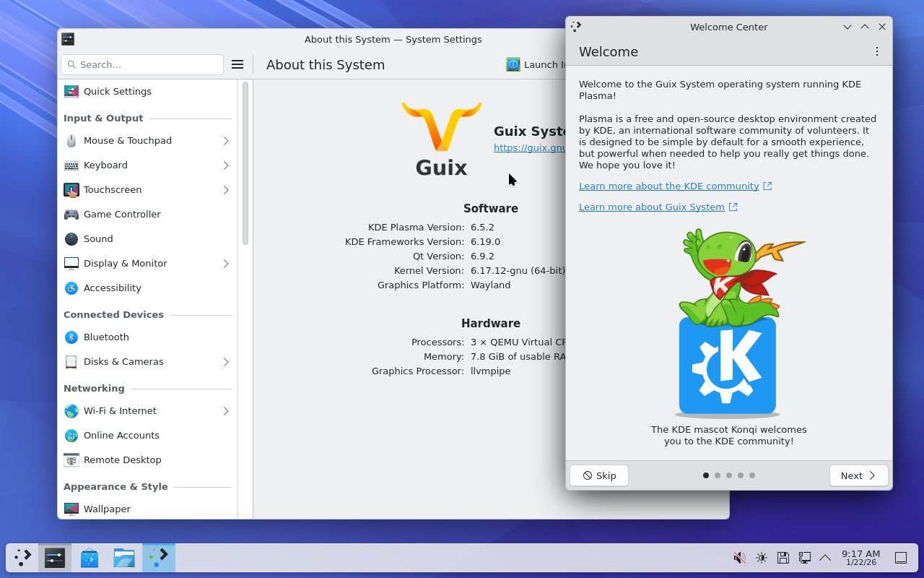Open the brightness icon in the system tray
The height and width of the screenshot is (578, 924).
(x=761, y=557)
